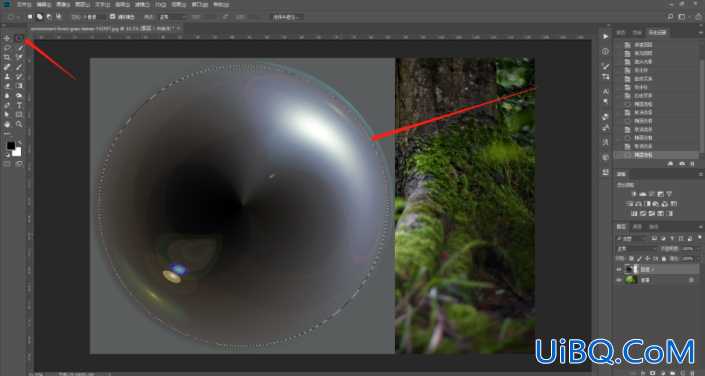Image resolution: width=705 pixels, height=376 pixels.
Task: Select the Horizontal Type tool
Action: 19,105
